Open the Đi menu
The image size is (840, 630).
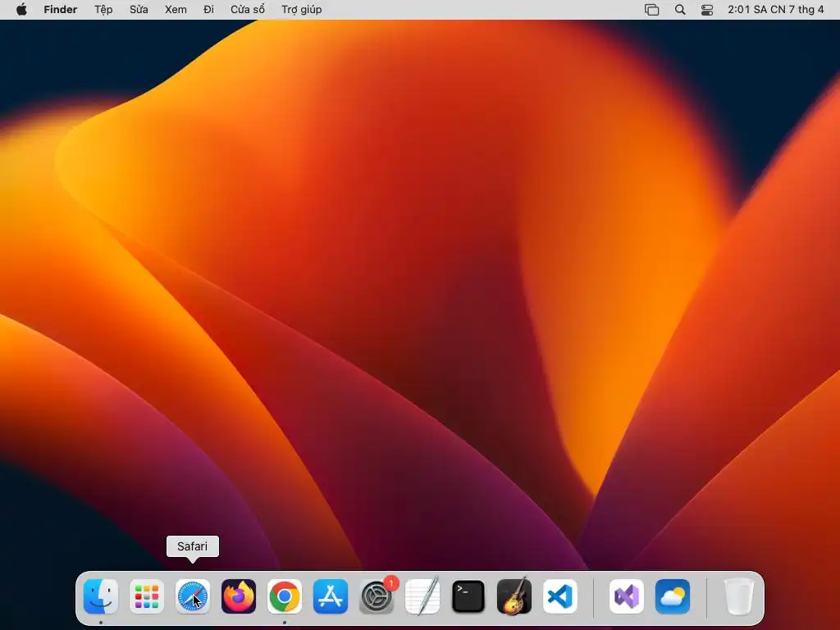(209, 10)
